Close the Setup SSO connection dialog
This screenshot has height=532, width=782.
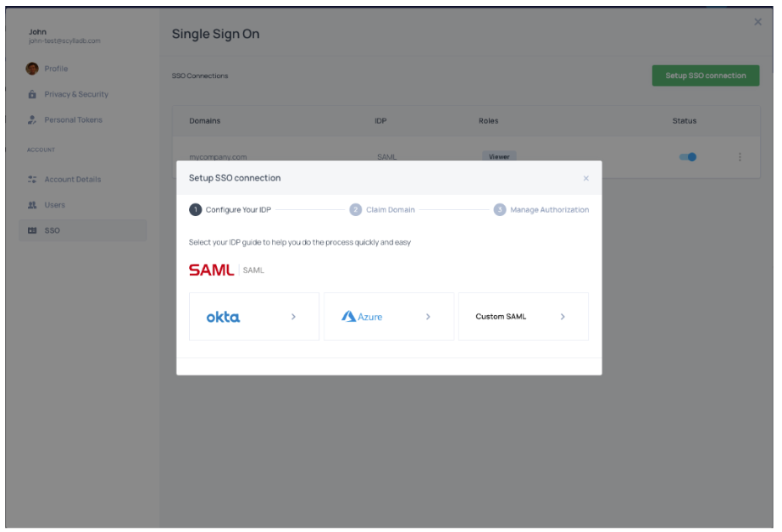coord(585,179)
